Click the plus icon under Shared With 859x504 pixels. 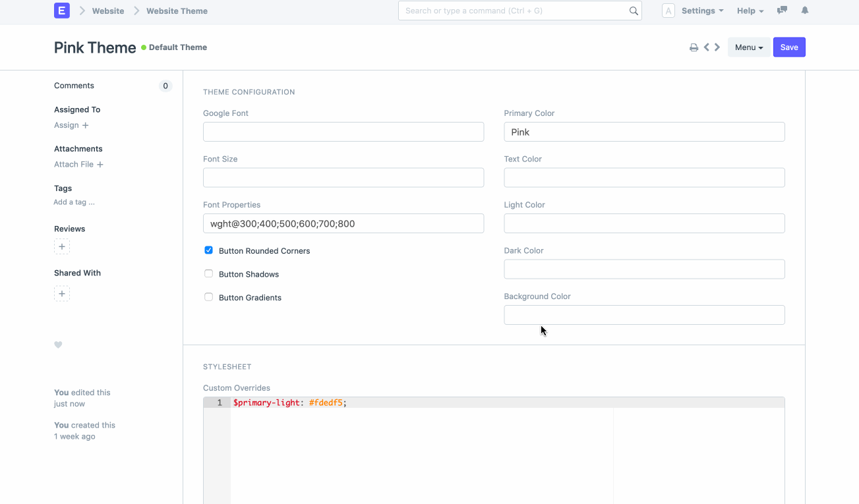[61, 293]
